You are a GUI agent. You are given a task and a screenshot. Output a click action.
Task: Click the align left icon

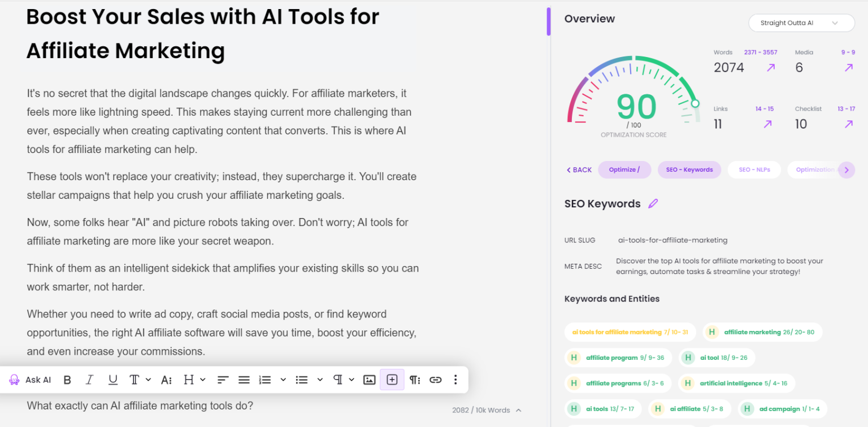[x=223, y=380]
